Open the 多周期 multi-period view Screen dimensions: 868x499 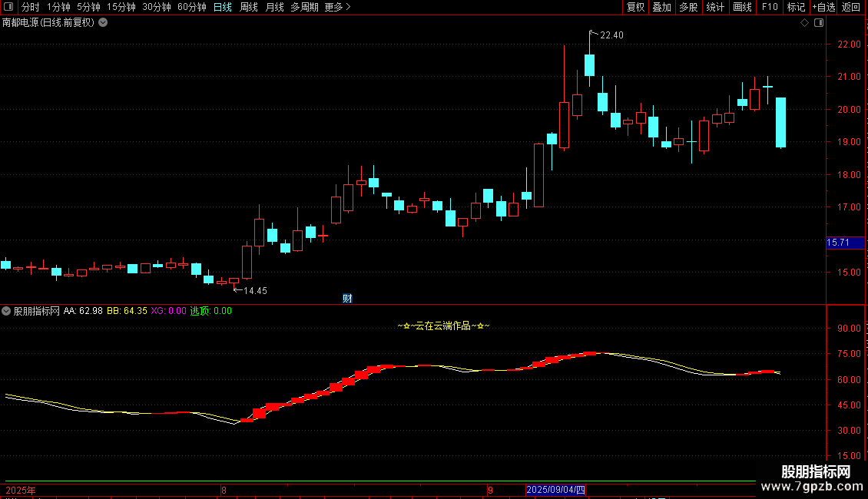point(304,7)
